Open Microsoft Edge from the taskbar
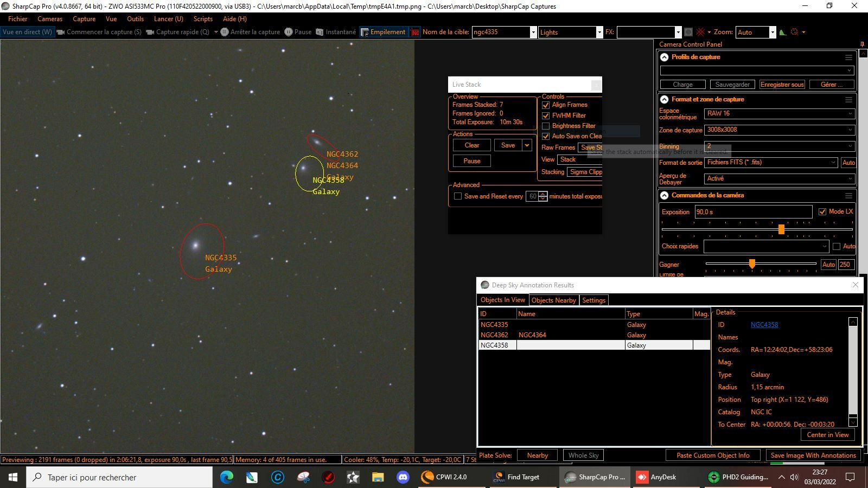This screenshot has height=488, width=868. 227,477
